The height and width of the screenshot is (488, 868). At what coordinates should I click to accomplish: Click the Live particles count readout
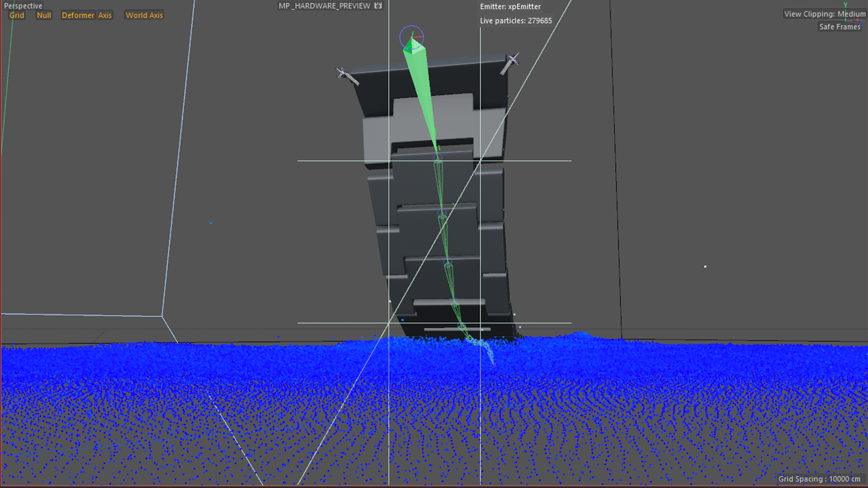click(x=516, y=21)
